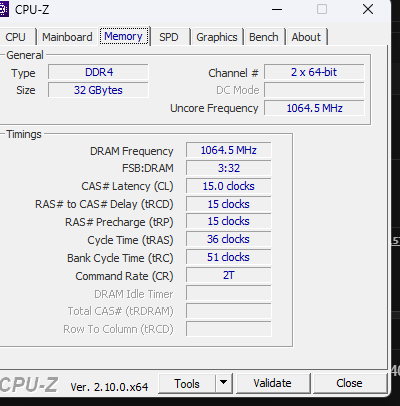This screenshot has height=406, width=400.
Task: Click the tRCD value 15 clocks
Action: pos(229,204)
